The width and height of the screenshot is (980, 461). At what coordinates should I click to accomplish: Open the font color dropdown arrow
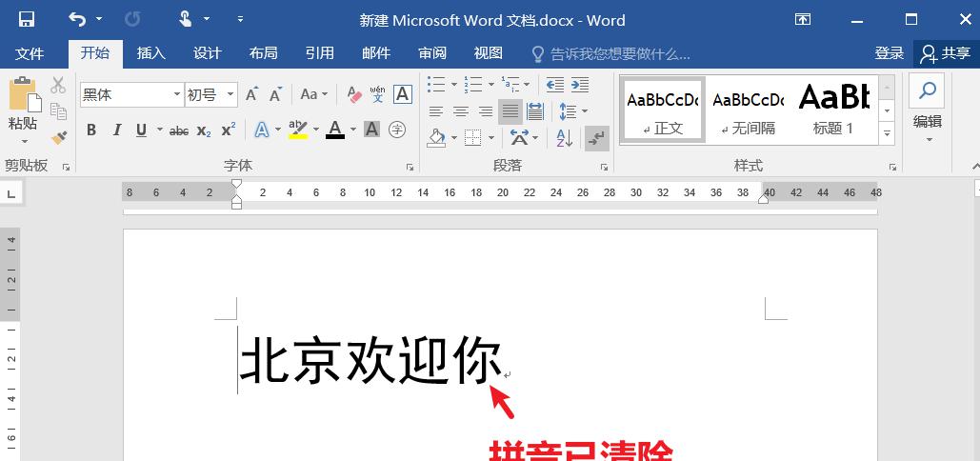pyautogui.click(x=353, y=130)
